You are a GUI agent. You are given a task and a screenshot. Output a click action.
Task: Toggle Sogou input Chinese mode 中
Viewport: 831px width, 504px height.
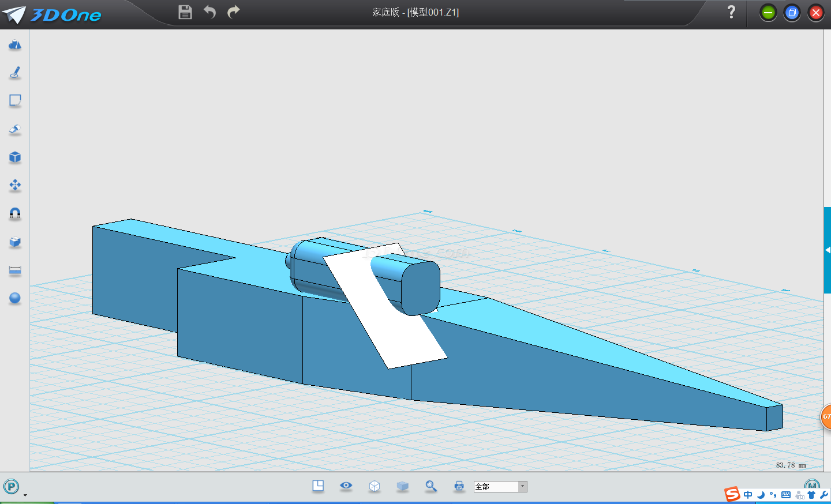coord(748,495)
